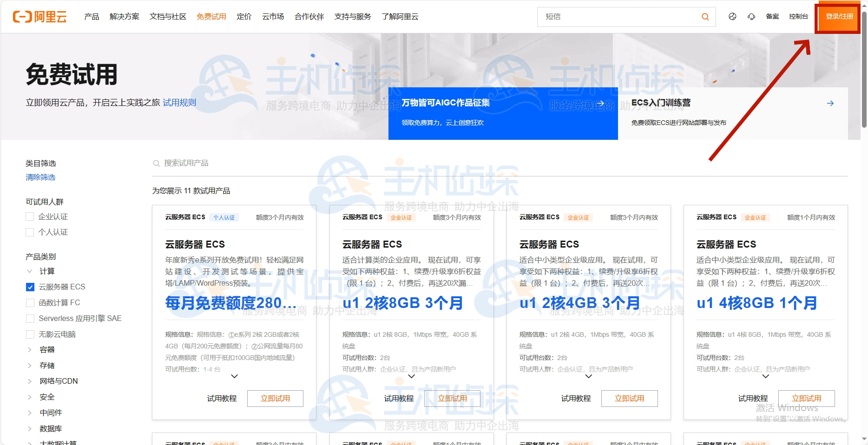868x445 pixels.
Task: Click the headset customer service icon
Action: 751,17
